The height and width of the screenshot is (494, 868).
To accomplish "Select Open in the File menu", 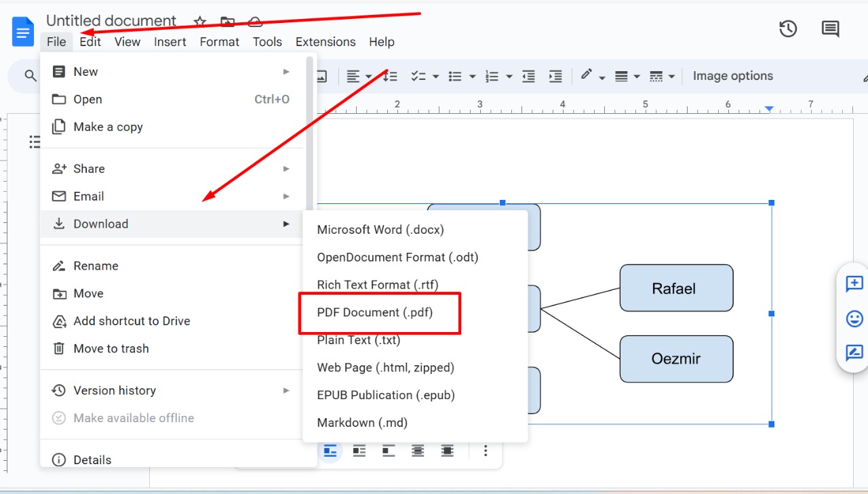I will [173, 100].
